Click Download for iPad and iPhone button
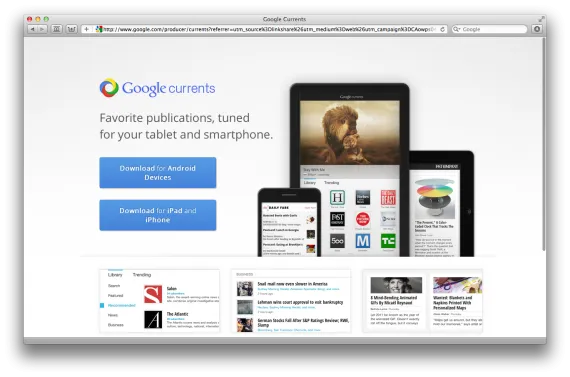This screenshot has width=570, height=377. click(x=158, y=215)
